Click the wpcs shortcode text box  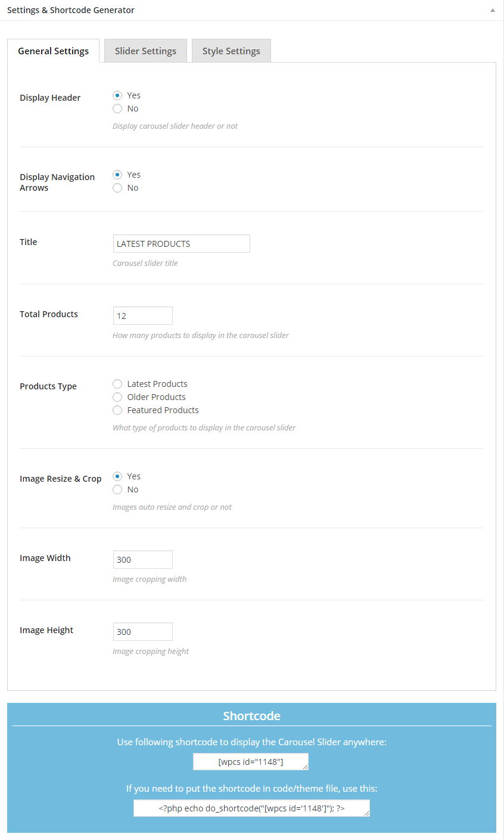pyautogui.click(x=250, y=762)
